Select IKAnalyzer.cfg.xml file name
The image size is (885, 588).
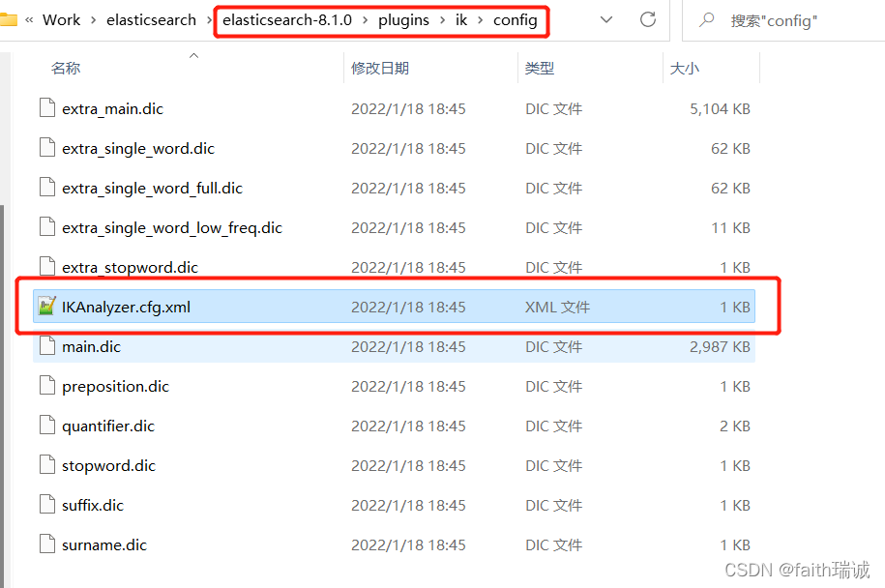[126, 307]
